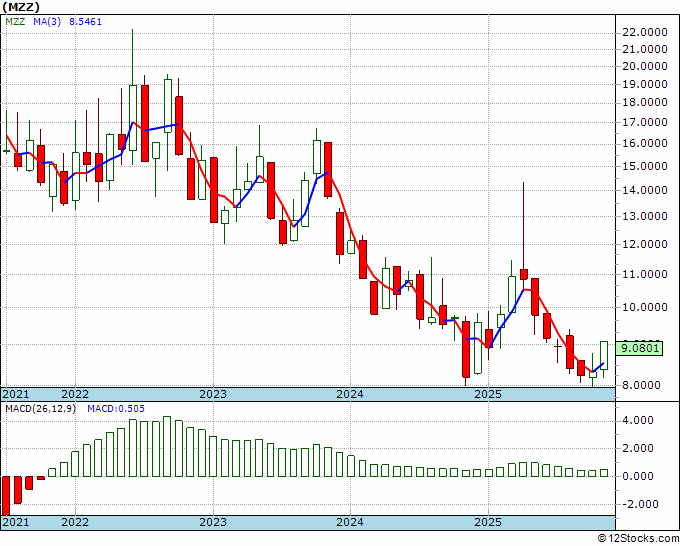This screenshot has height=546, width=680.
Task: Click the 17.0000 price axis label
Action: (644, 122)
